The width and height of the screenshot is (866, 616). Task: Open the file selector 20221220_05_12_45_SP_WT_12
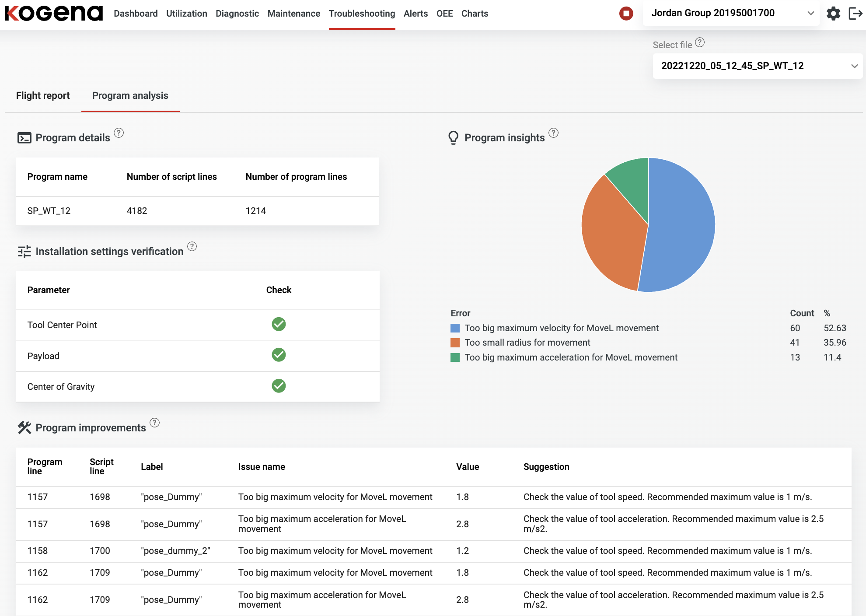click(x=757, y=66)
